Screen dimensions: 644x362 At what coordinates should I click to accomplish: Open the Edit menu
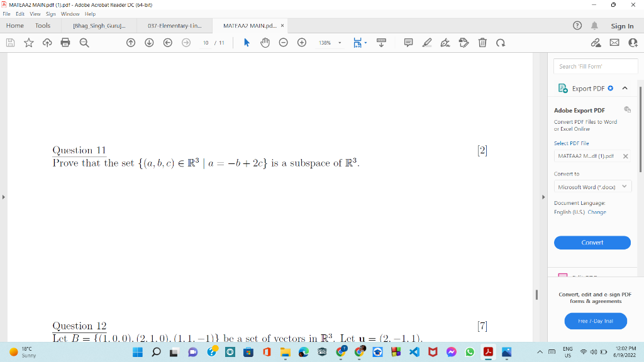[20, 13]
